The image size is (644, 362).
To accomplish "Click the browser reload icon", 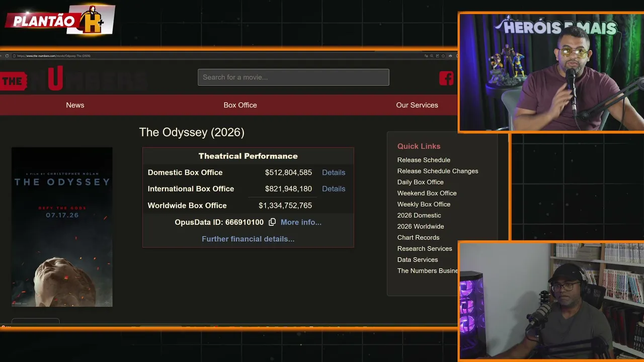I will (7, 56).
